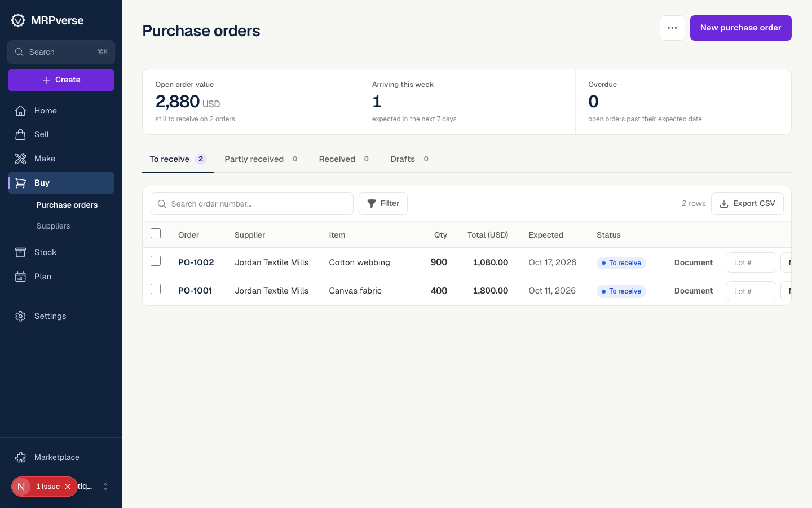This screenshot has height=508, width=812.
Task: Open the Plan sidebar item
Action: [61, 277]
